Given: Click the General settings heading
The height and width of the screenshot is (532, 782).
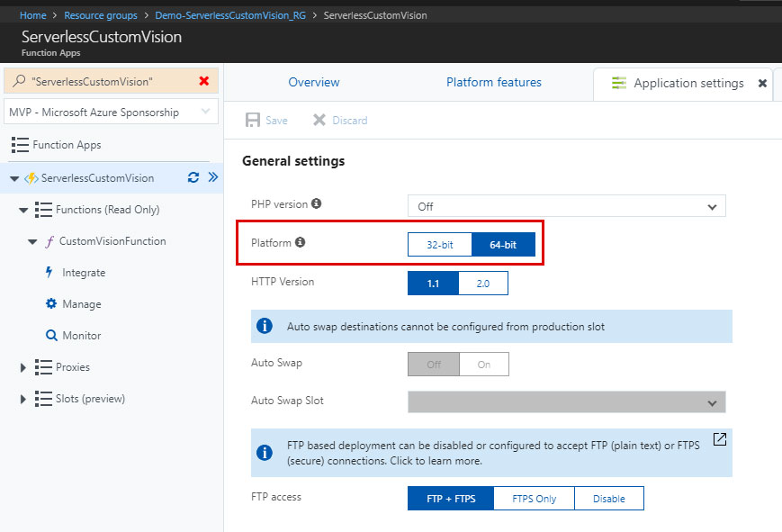Looking at the screenshot, I should (x=293, y=161).
